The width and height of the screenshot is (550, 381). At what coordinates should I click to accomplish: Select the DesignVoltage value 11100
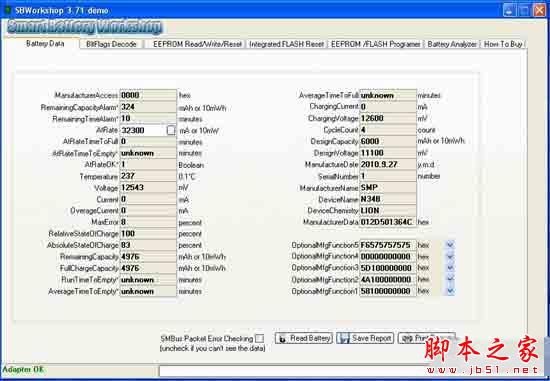[372, 153]
